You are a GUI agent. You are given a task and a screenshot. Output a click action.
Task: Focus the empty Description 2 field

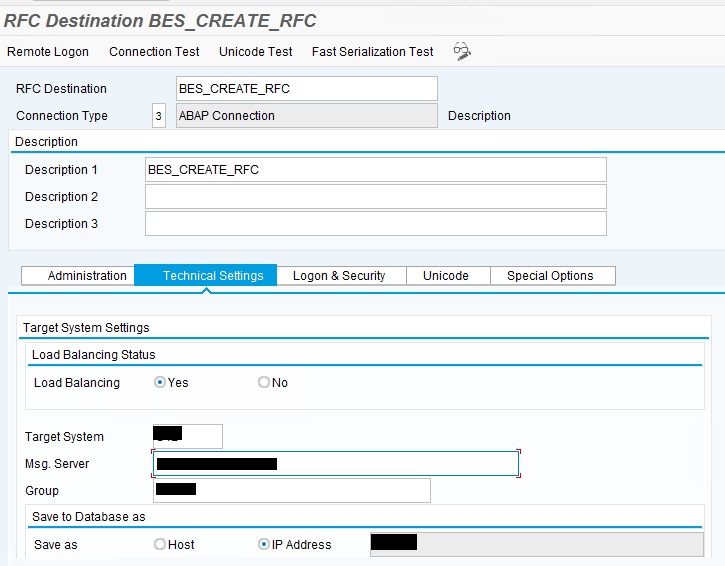coord(375,197)
